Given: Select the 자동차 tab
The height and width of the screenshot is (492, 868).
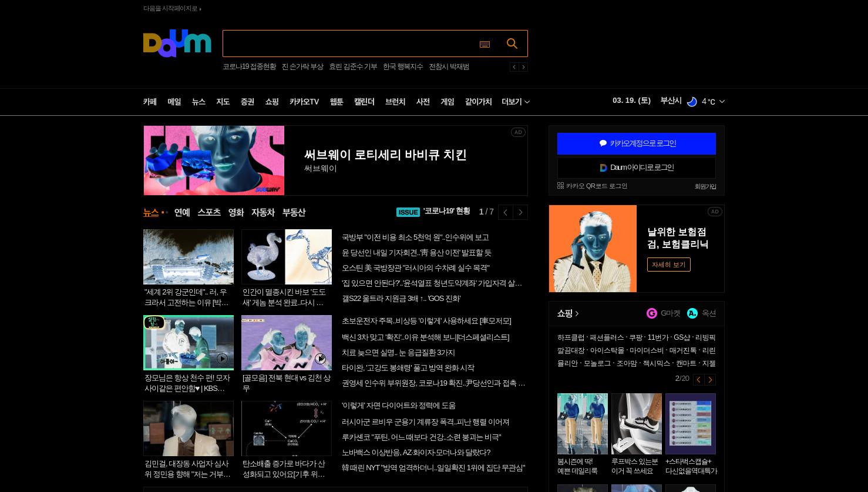Looking at the screenshot, I should point(263,212).
